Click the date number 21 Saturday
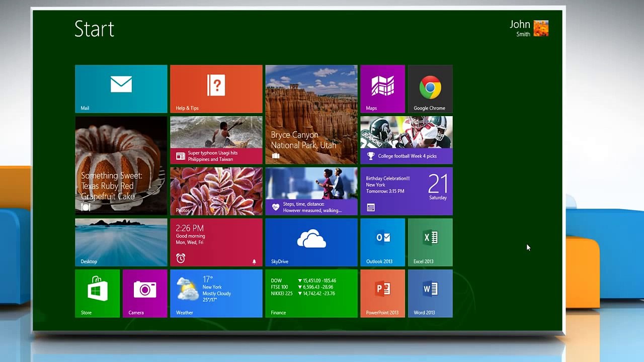The width and height of the screenshot is (644, 362). pyautogui.click(x=437, y=187)
